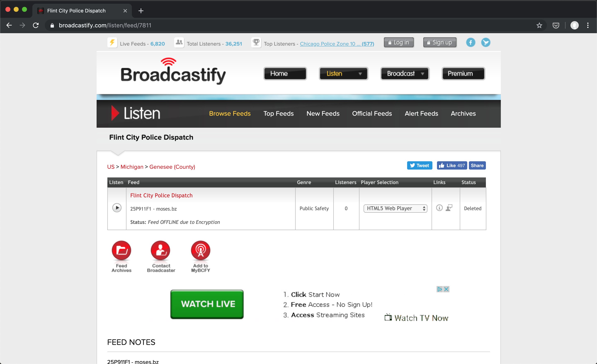This screenshot has height=364, width=597.
Task: Go to Top Feeds
Action: click(x=278, y=113)
